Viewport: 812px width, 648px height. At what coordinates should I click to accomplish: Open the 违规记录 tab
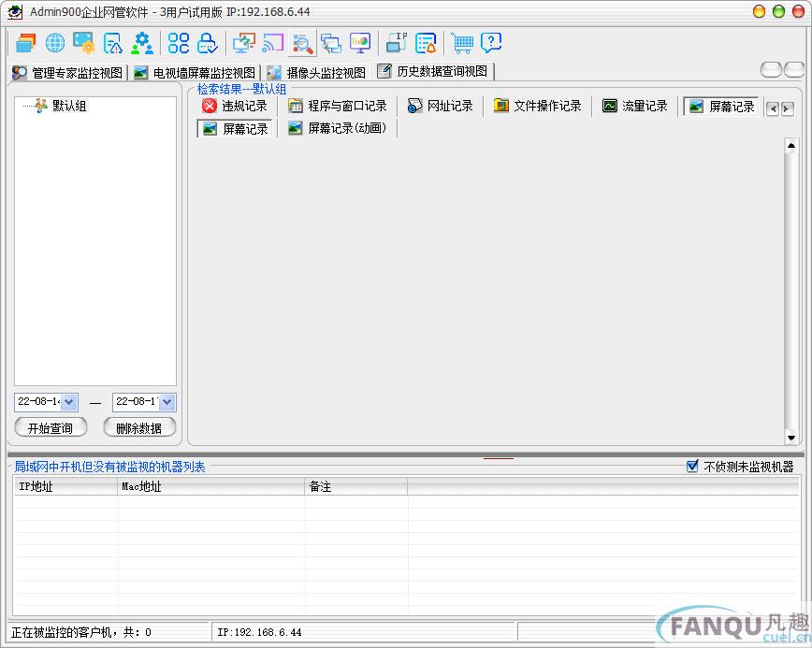(235, 106)
